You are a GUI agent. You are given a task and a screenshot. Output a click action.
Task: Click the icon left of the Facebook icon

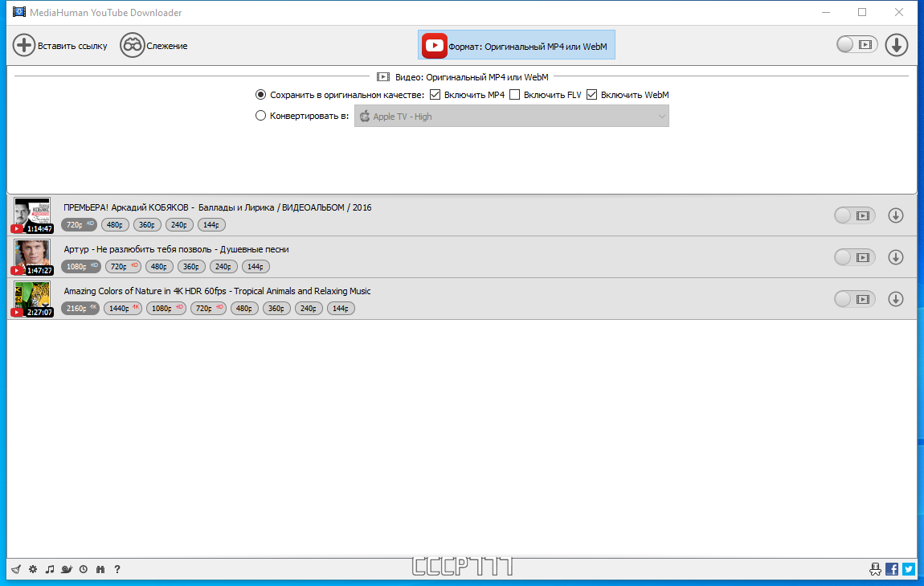tap(875, 569)
